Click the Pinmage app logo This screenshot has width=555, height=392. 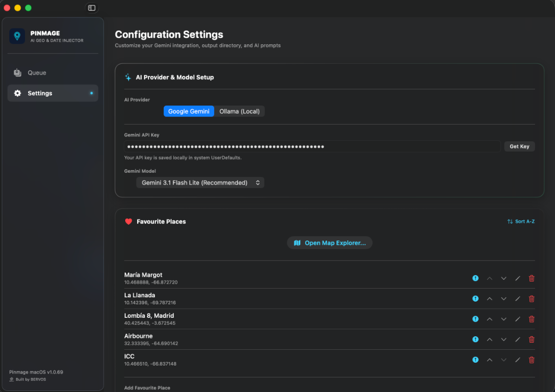tap(17, 36)
